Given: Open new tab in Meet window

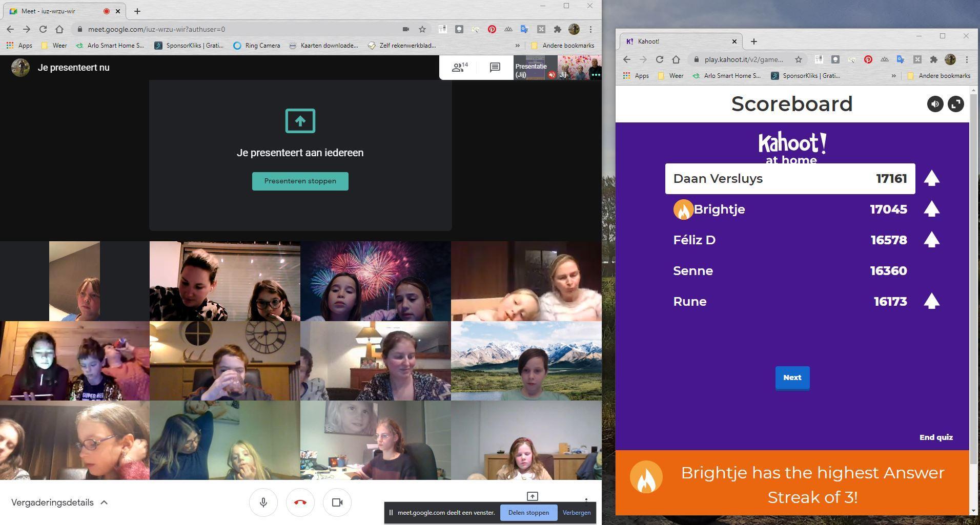Looking at the screenshot, I should [137, 11].
